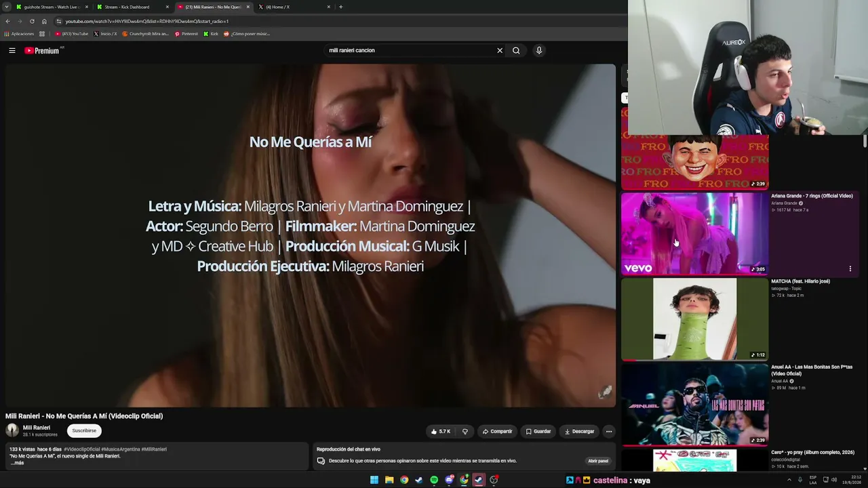
Task: Click the #MiliRanieri hashtag
Action: [154, 449]
